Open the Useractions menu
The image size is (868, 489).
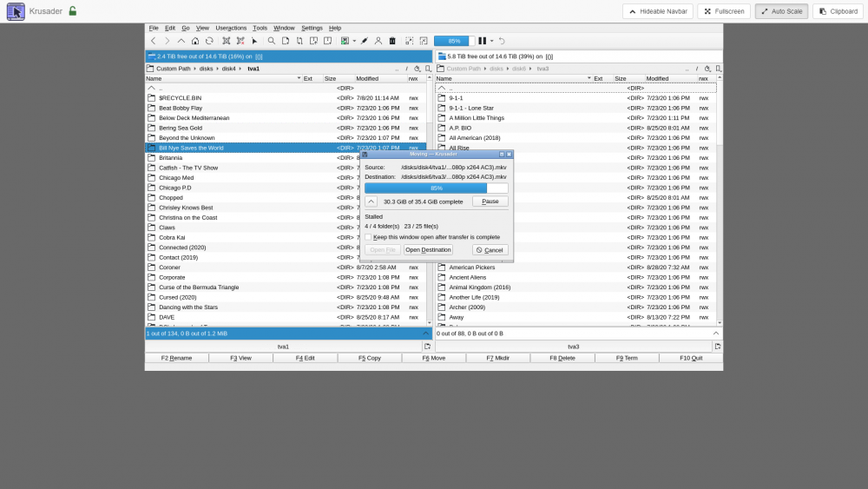[x=231, y=28]
